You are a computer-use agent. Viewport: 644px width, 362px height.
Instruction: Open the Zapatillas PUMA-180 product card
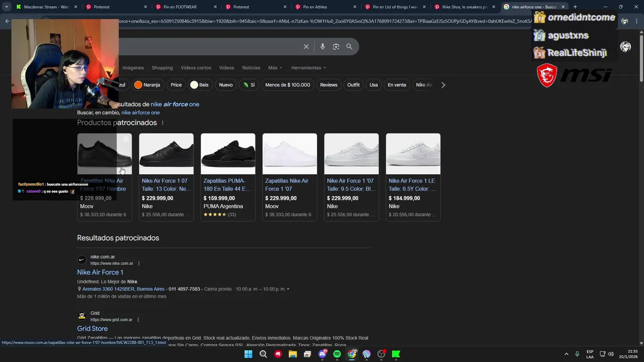(228, 177)
